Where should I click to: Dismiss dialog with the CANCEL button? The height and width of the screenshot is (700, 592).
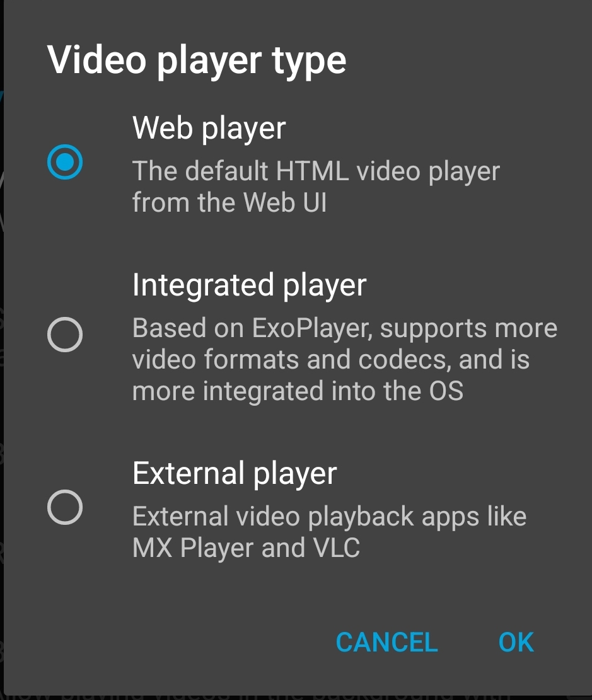coord(386,643)
